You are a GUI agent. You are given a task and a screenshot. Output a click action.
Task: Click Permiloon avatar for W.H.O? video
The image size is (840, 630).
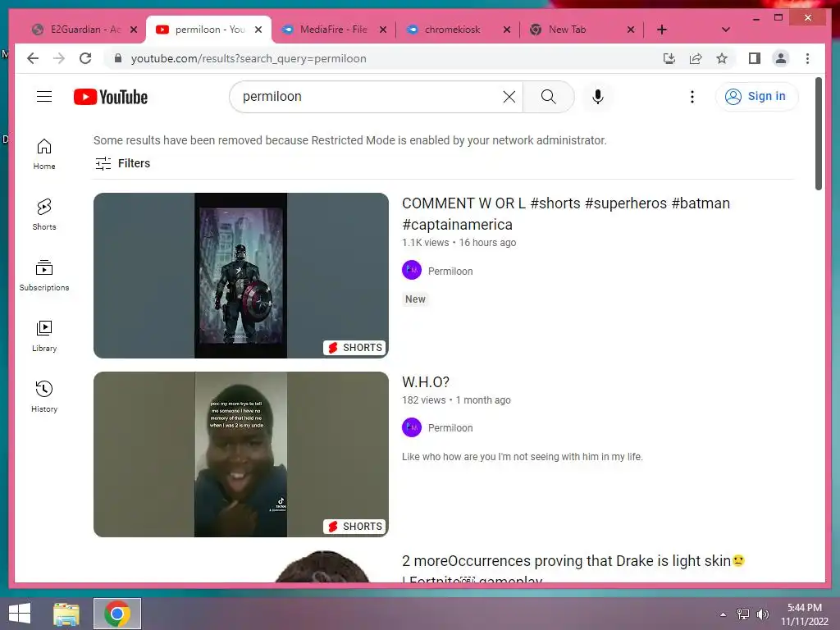click(412, 427)
